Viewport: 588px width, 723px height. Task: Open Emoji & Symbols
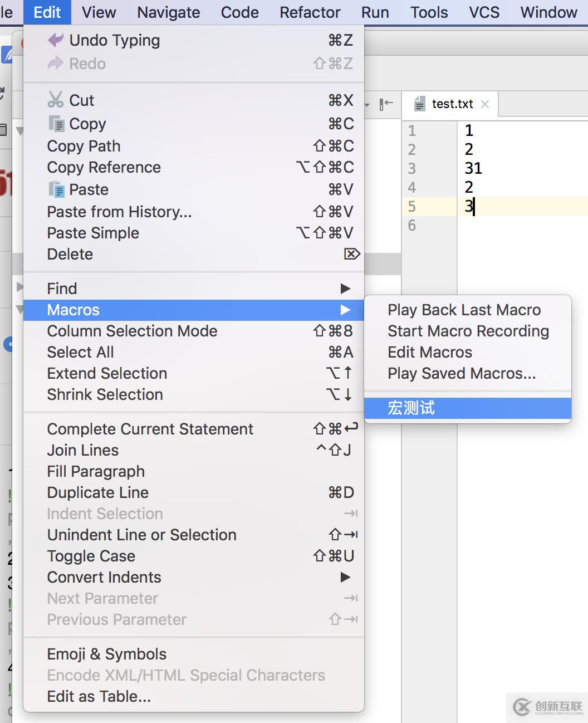coord(194,654)
